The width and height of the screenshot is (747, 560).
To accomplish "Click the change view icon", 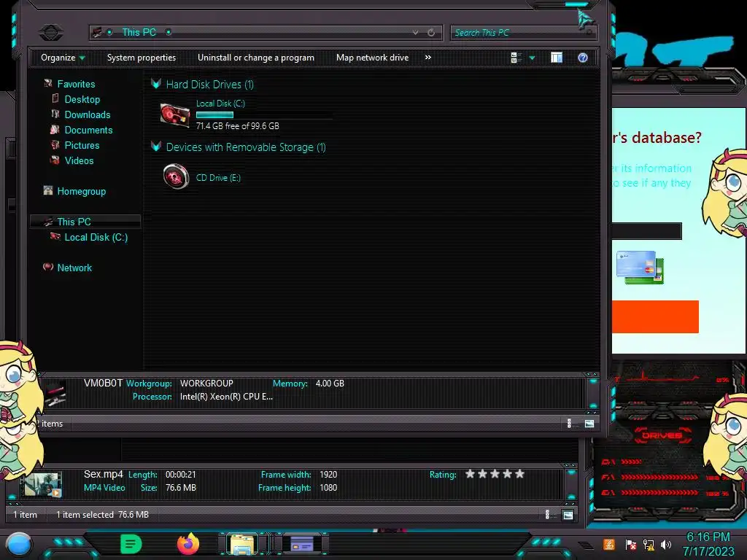I will pyautogui.click(x=516, y=58).
